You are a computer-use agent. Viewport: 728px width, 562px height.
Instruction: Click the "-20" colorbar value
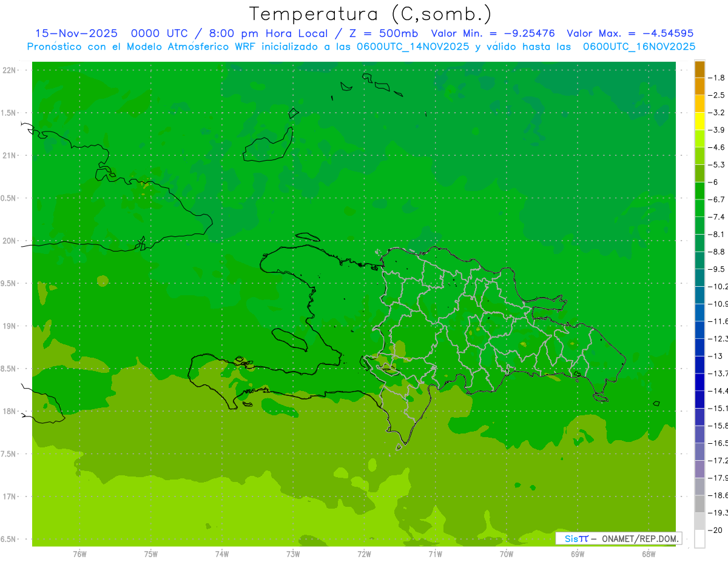[x=716, y=530]
